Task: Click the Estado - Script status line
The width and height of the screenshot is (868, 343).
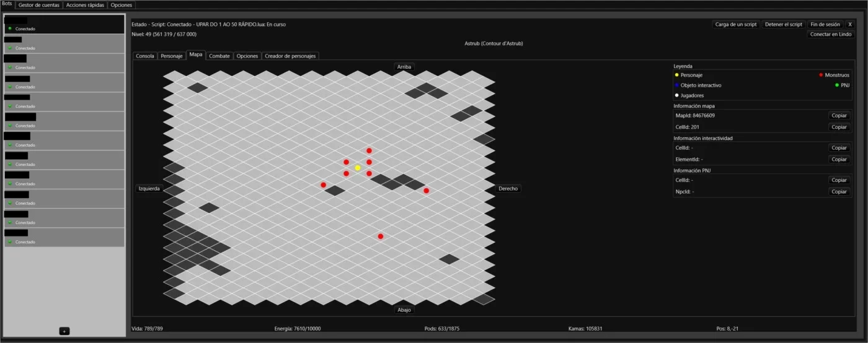Action: 209,24
